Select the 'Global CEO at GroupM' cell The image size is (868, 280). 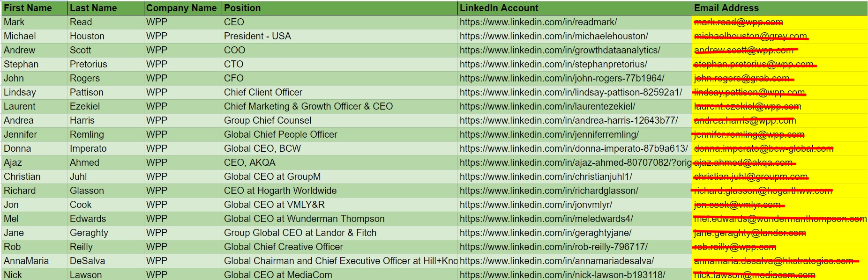[272, 177]
